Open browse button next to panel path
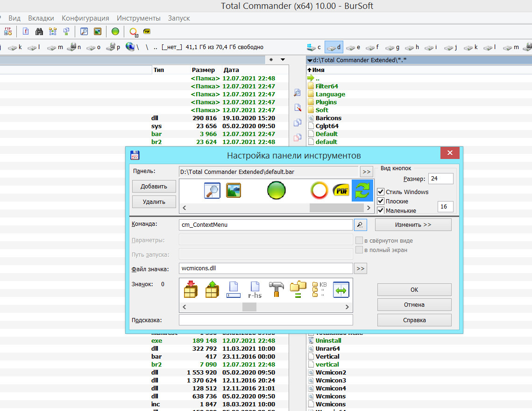Screen dimensions: 532x411 pos(366,172)
